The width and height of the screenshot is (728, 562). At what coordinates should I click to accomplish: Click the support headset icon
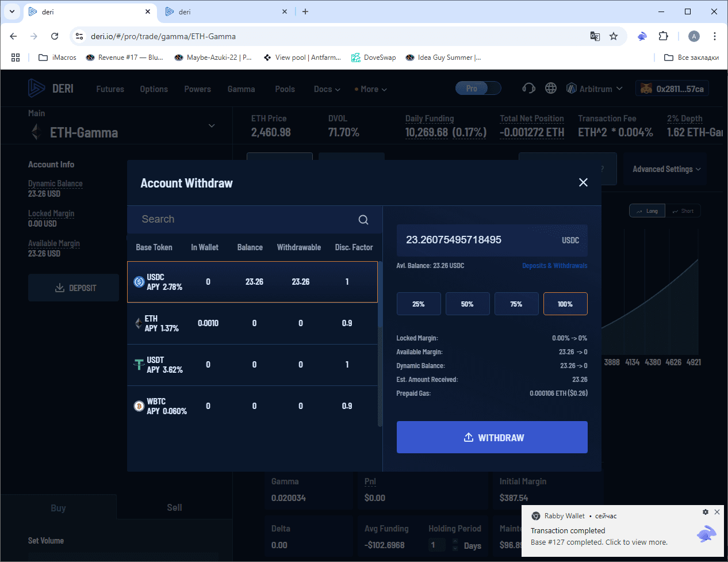click(528, 88)
